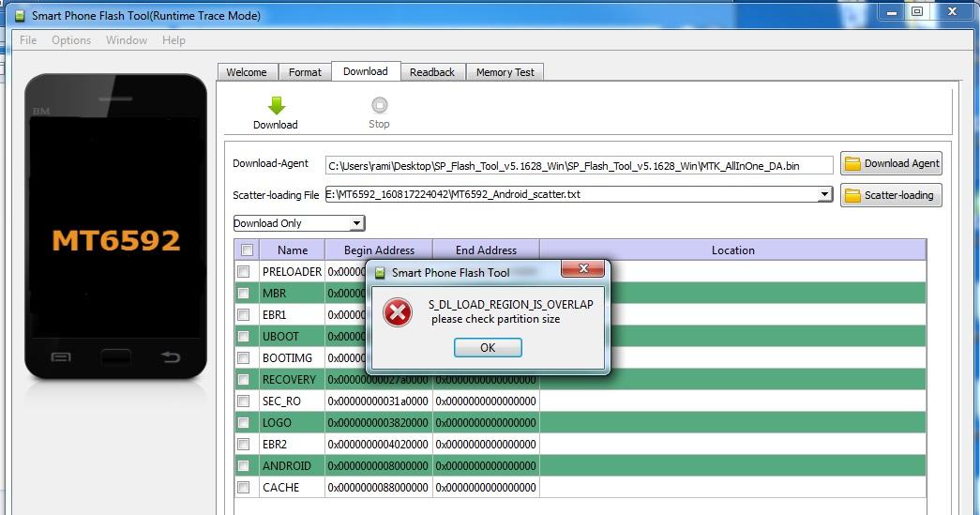Check the CACHE partition checkbox
Image resolution: width=980 pixels, height=515 pixels.
[x=243, y=488]
